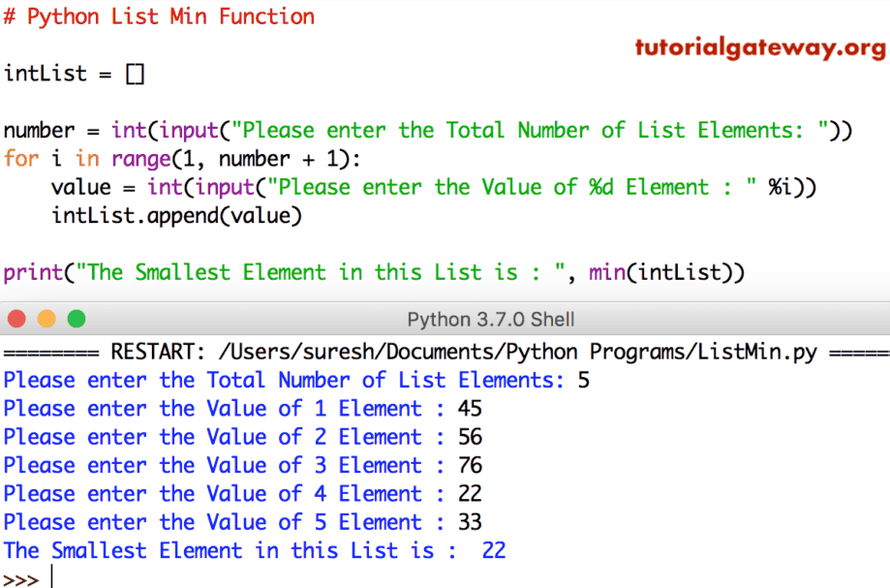This screenshot has width=890, height=588.
Task: Click the heading Python List Min Function
Action: [x=160, y=16]
